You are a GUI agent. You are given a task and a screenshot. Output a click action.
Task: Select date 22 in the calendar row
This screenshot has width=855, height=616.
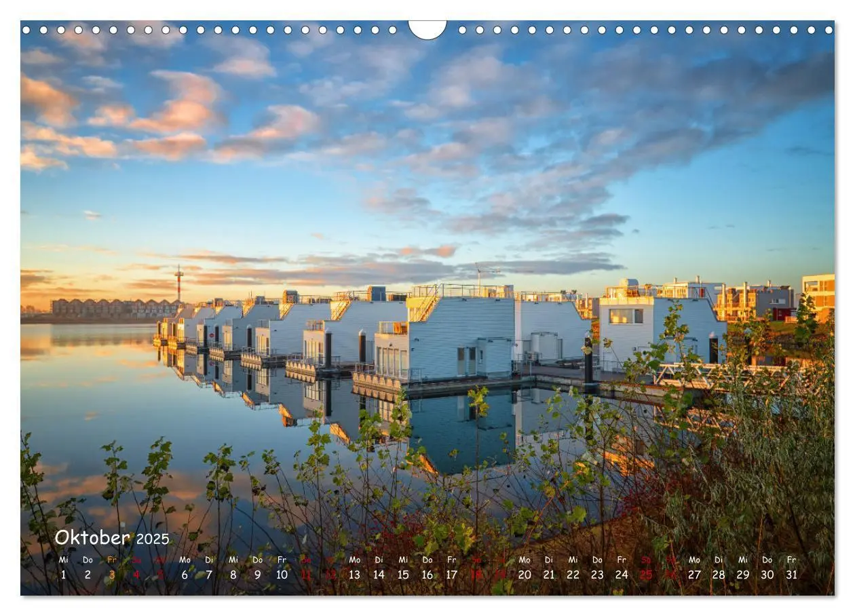pyautogui.click(x=573, y=575)
